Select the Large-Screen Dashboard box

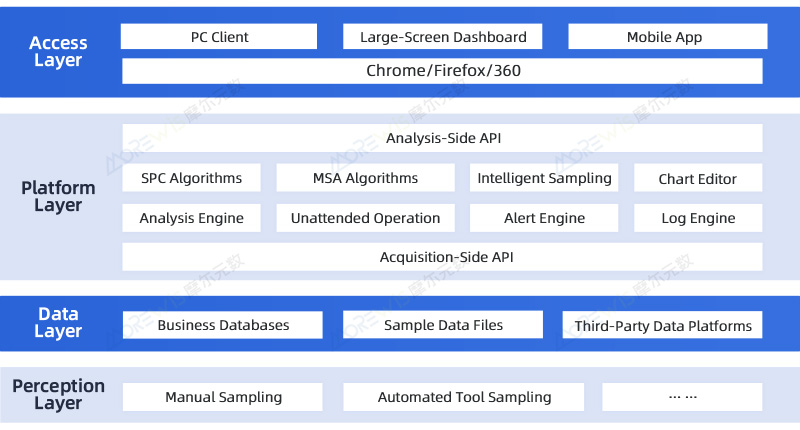(442, 37)
